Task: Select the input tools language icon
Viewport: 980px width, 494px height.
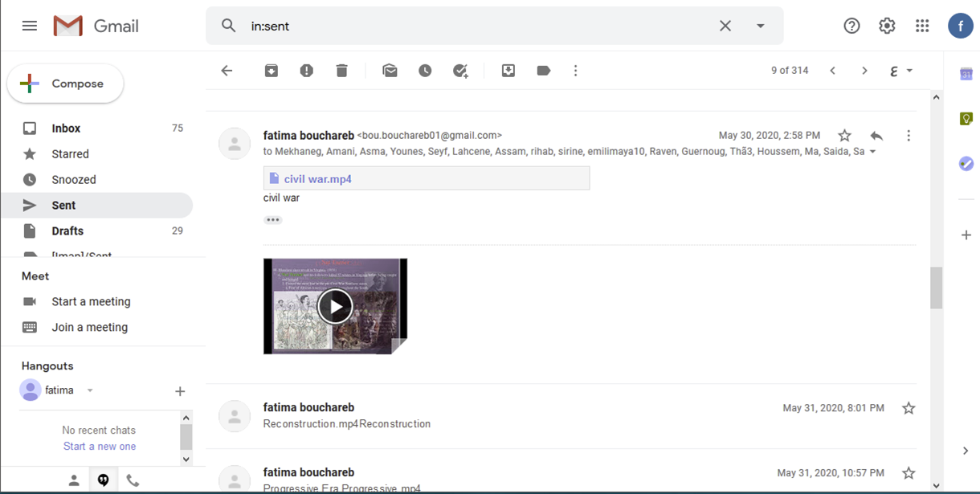Action: click(x=894, y=71)
